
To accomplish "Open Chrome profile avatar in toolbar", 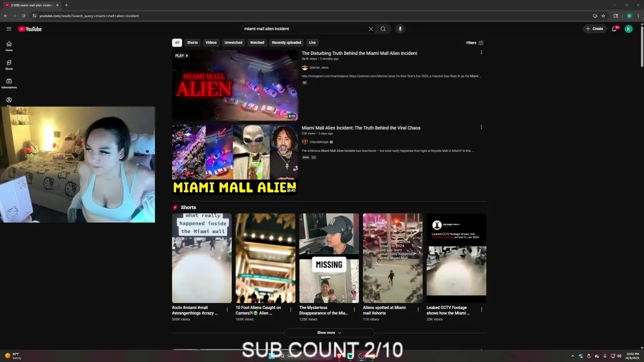I will coord(629,16).
